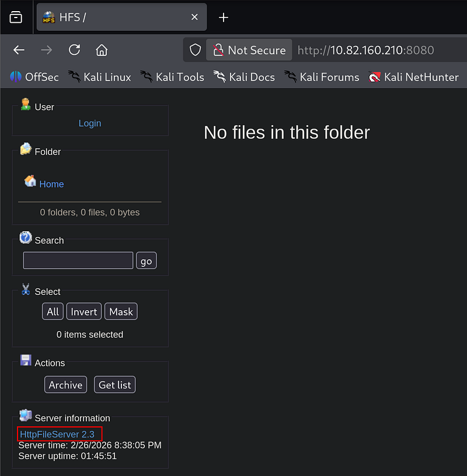The height and width of the screenshot is (476, 467).
Task: Focus the Search text field
Action: [x=78, y=260]
